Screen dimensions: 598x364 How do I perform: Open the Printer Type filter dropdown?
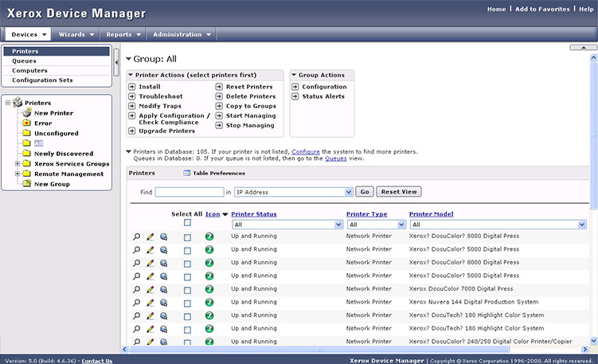coord(401,225)
